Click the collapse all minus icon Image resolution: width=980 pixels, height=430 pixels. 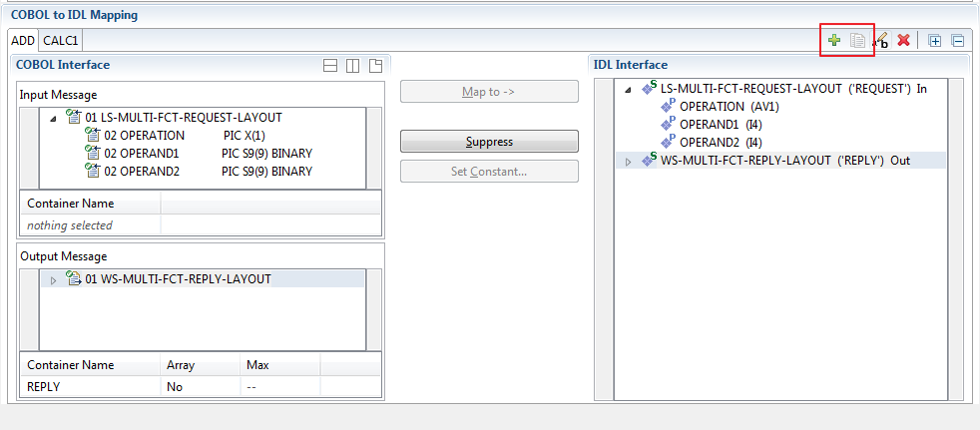point(957,41)
